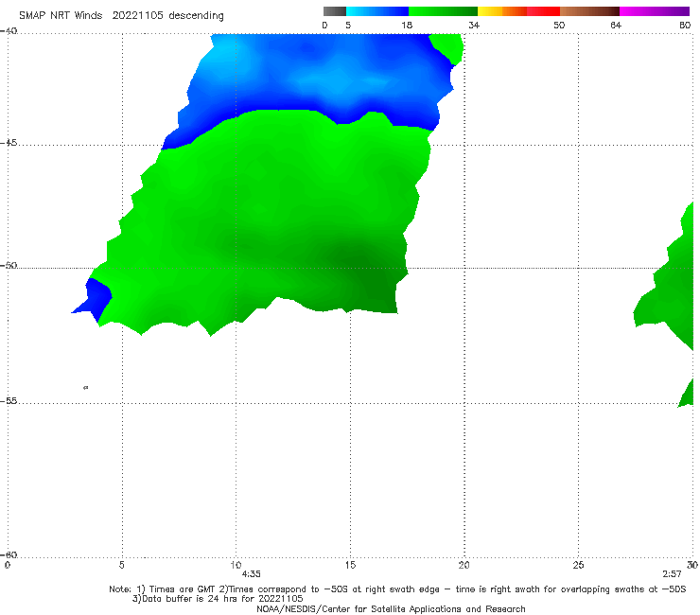
Task: Click the color bar label "34"
Action: pos(474,25)
